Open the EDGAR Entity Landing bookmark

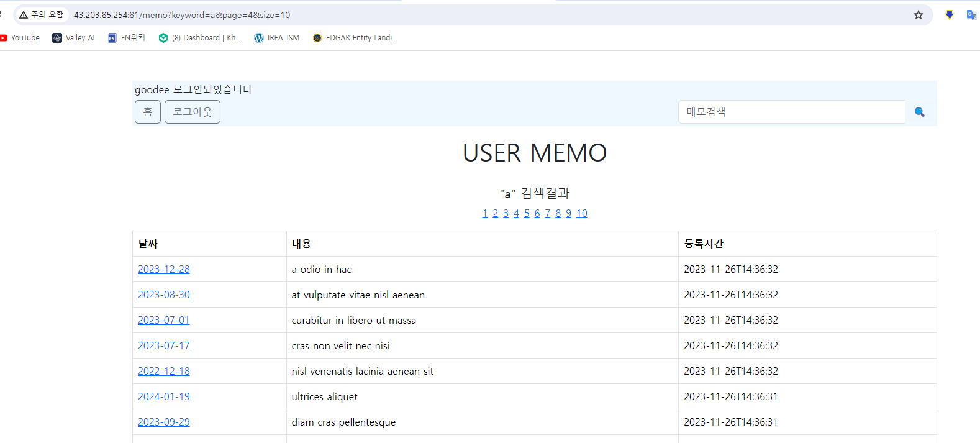[355, 38]
